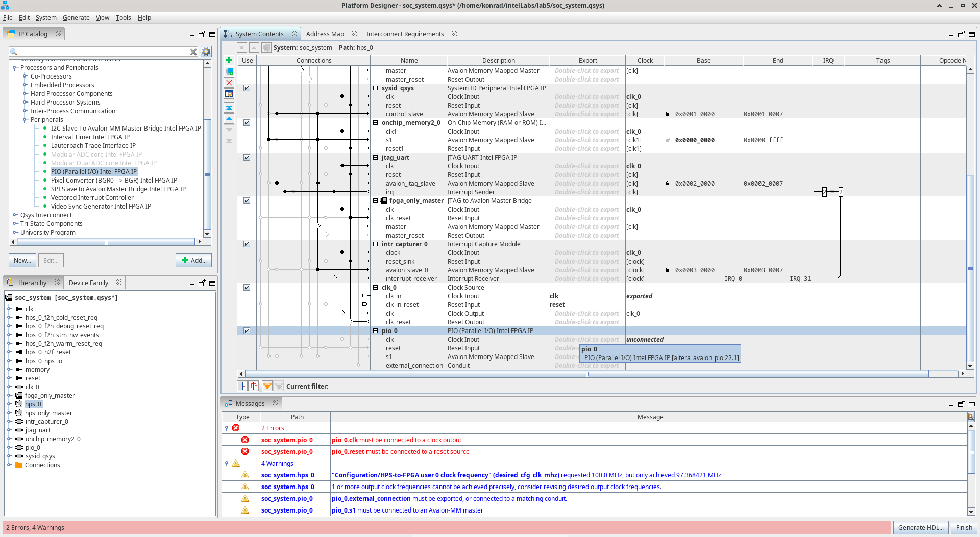The image size is (980, 537).
Task: Expand memory node in Hierarchy panel
Action: pos(9,369)
